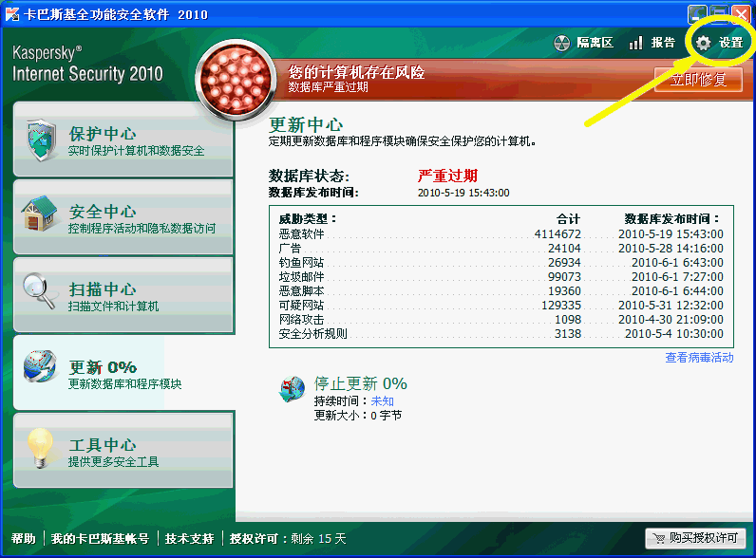The height and width of the screenshot is (558, 756).
Task: Click the 购买授权许可 button
Action: click(x=695, y=538)
